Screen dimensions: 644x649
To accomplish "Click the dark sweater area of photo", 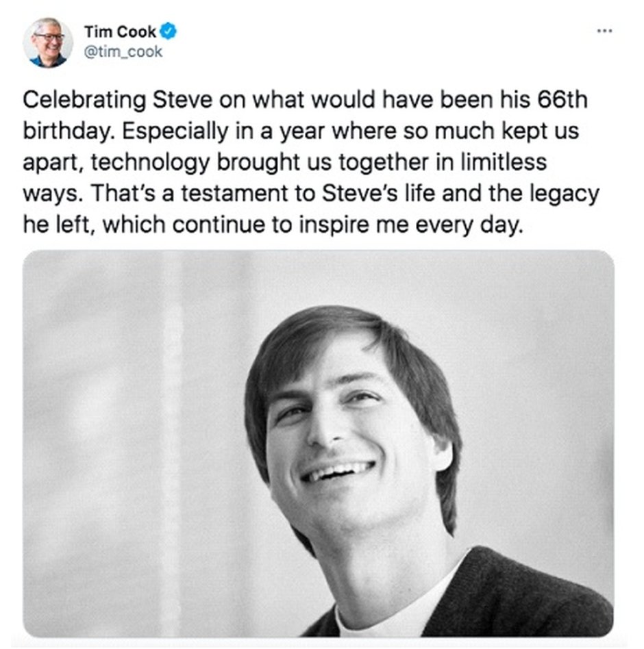I will (518, 600).
